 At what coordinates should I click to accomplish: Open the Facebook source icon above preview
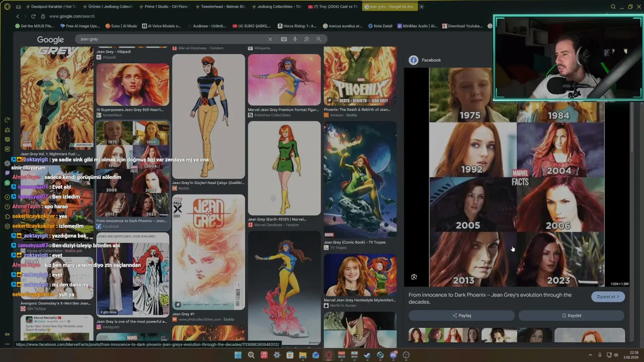tap(414, 60)
